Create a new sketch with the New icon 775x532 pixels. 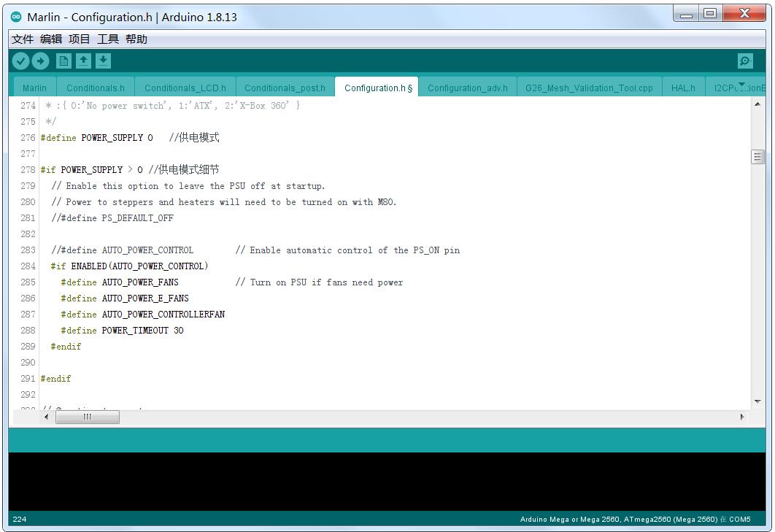[x=63, y=61]
